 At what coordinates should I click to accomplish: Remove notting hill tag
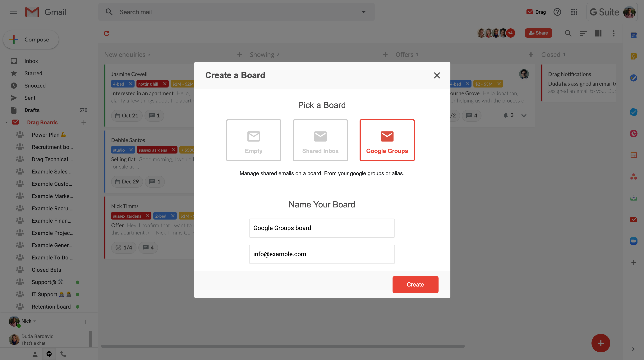[x=165, y=84]
